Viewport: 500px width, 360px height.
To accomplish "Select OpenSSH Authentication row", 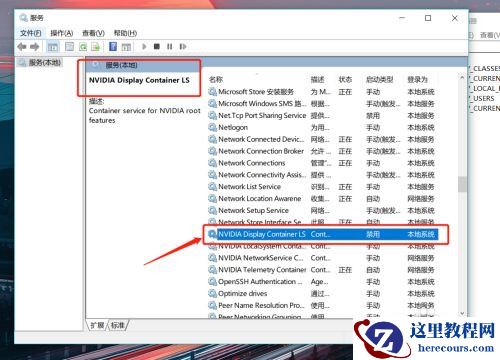I will coord(322,282).
